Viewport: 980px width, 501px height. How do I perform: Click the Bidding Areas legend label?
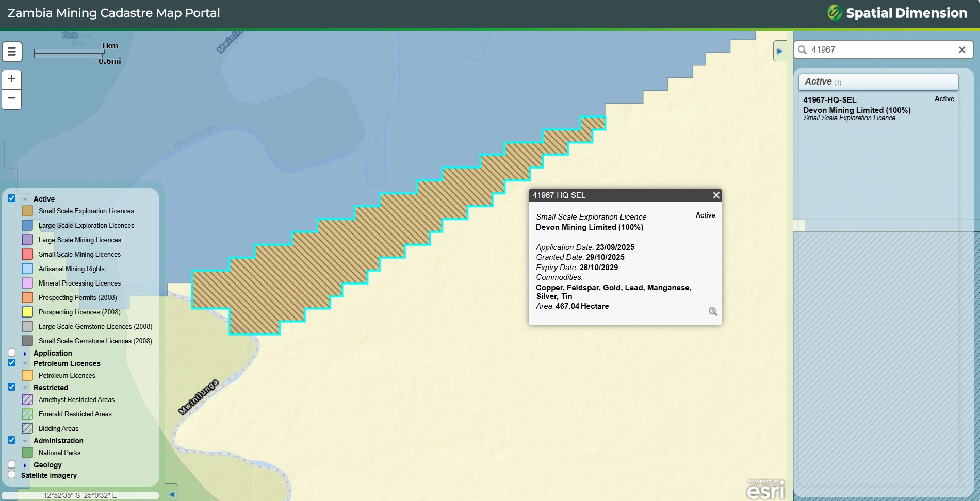point(58,428)
